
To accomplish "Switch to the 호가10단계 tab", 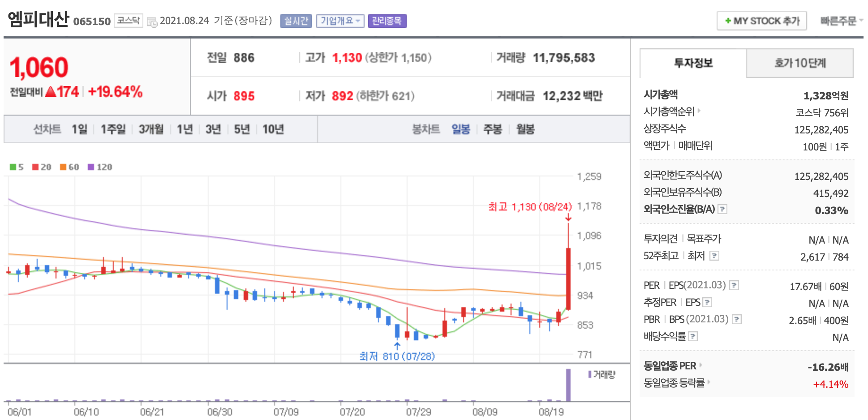I will pyautogui.click(x=800, y=63).
